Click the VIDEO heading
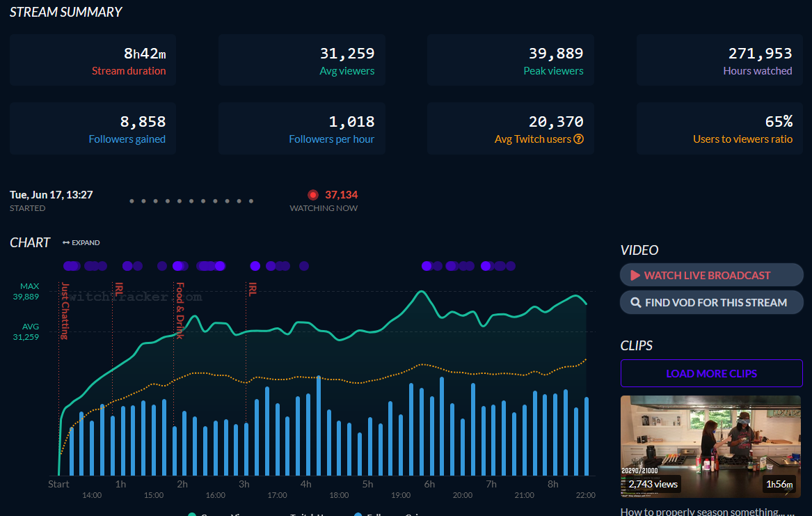The image size is (812, 516). 639,250
